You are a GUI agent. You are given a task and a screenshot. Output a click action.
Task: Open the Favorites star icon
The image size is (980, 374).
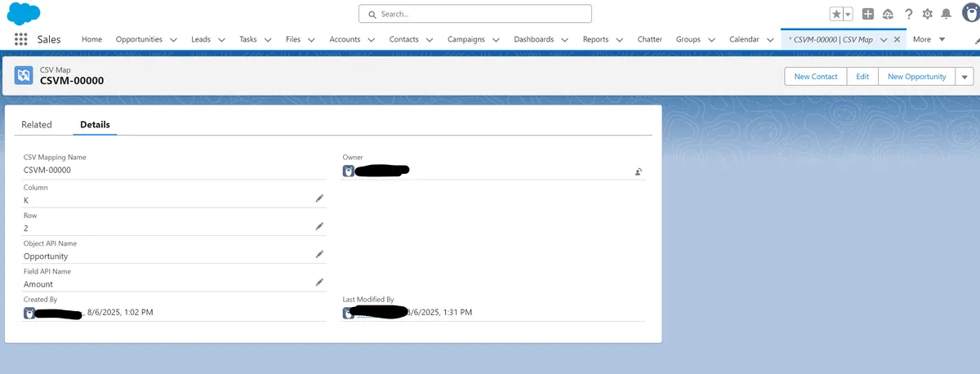pos(836,14)
